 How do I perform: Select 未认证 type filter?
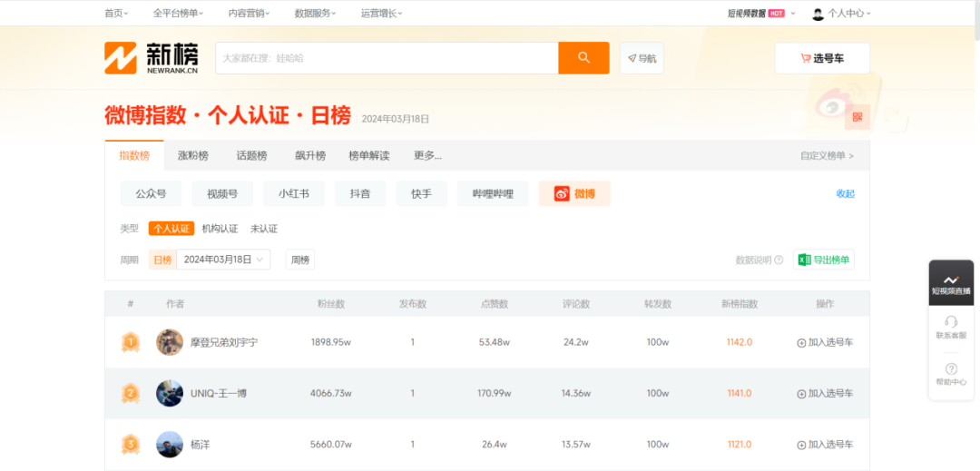(x=264, y=229)
